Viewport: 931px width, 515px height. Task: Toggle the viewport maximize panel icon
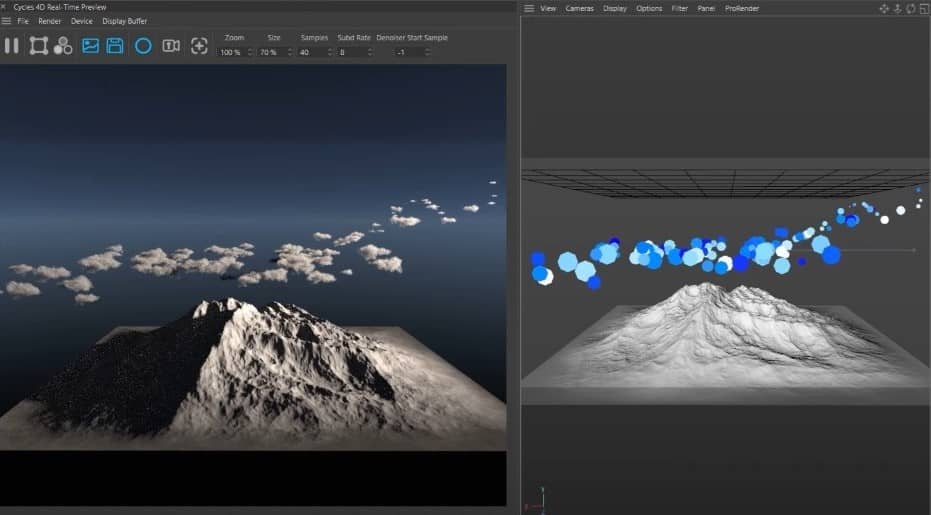(x=923, y=8)
